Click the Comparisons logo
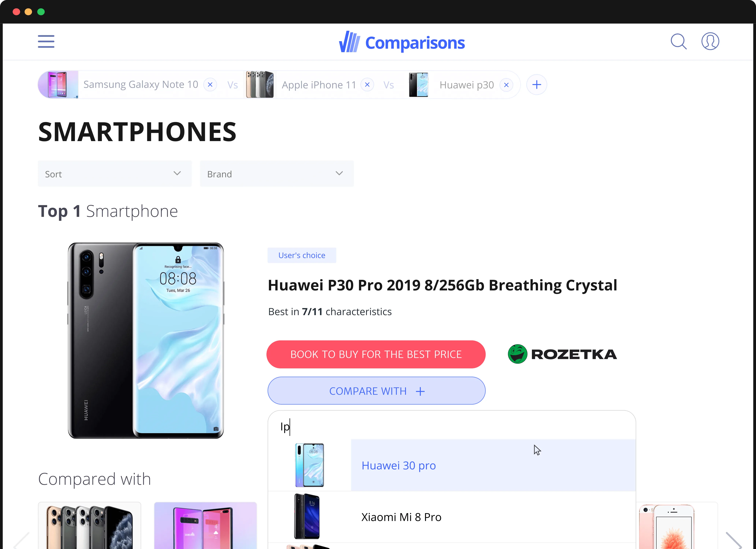756x549 pixels. (402, 42)
